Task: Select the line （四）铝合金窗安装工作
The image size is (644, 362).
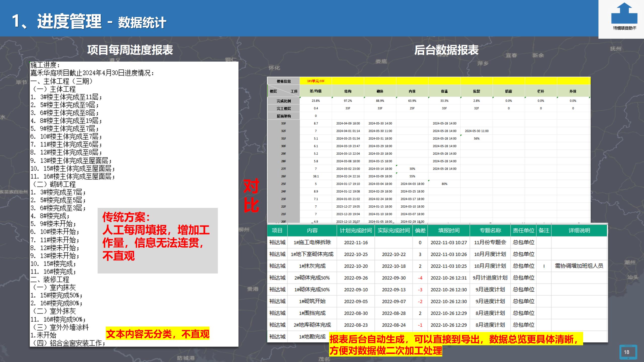Action: (68, 343)
